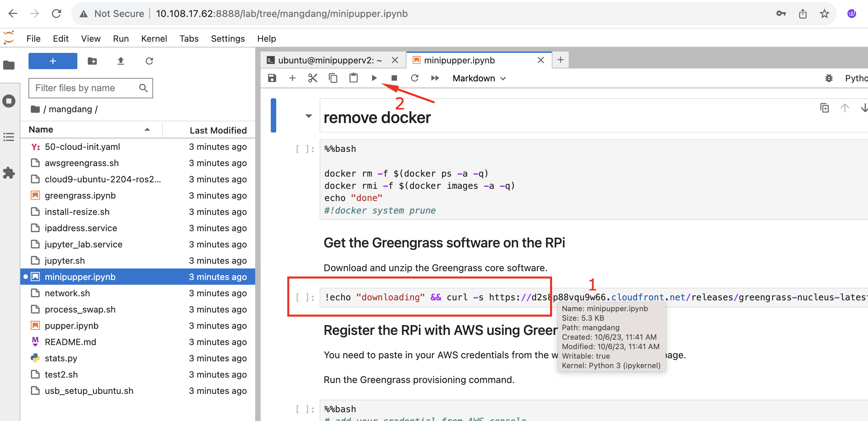
Task: Run the selected cell with the play button
Action: tap(374, 78)
